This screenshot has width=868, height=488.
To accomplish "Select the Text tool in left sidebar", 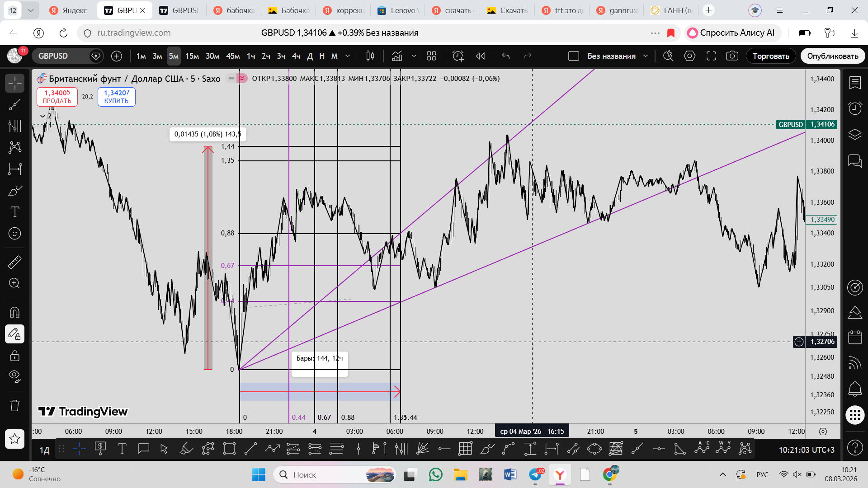I will [x=14, y=212].
